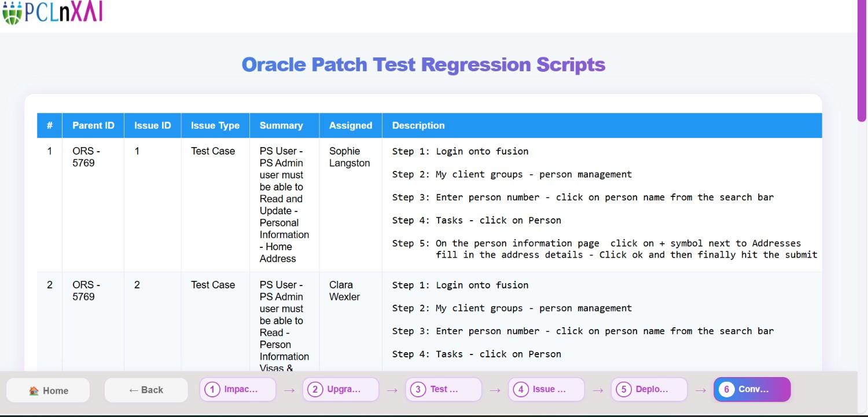Click the "Oracle Patch Test Regression Scripts" heading

point(423,64)
